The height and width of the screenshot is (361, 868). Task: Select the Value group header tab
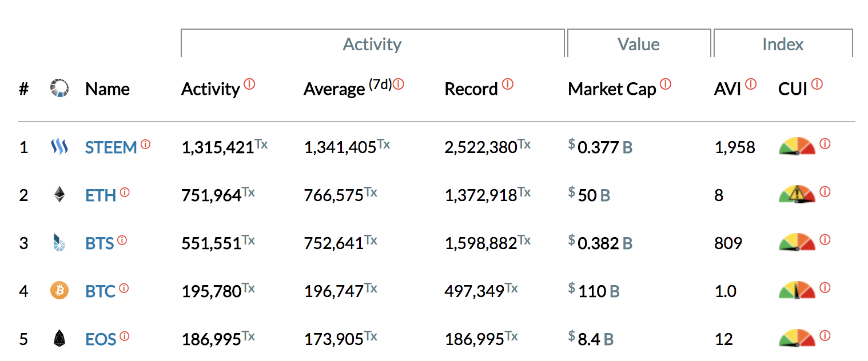[639, 44]
